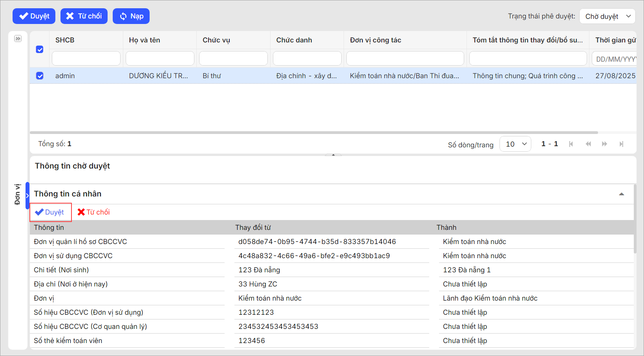This screenshot has width=644, height=356.
Task: Expand the Đơn vị side panel double-arrow icon
Action: pos(18,39)
